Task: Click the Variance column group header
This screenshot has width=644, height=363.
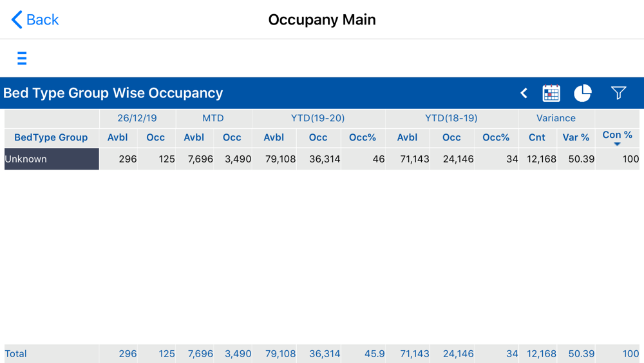Action: (x=556, y=118)
